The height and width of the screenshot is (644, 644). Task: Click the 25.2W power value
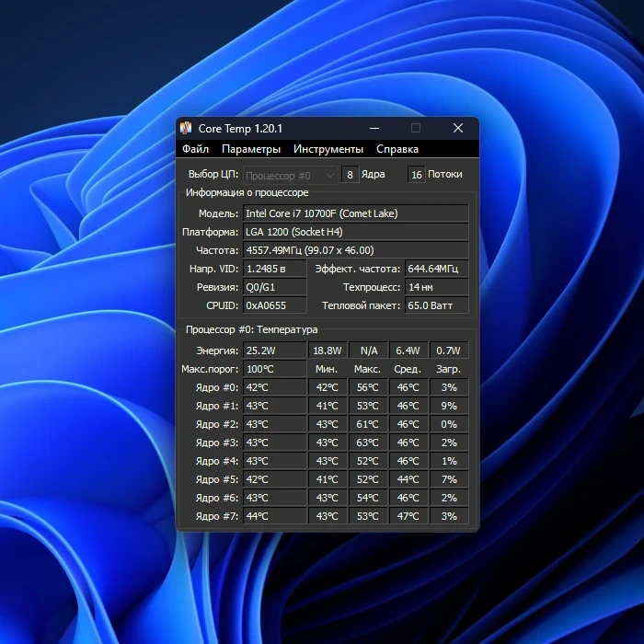275,351
